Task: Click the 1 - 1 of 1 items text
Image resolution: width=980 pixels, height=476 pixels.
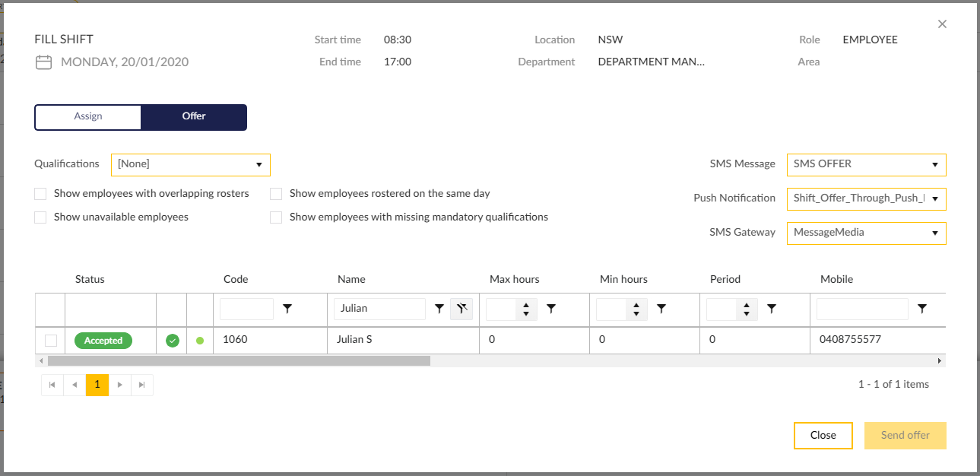Action: click(893, 385)
